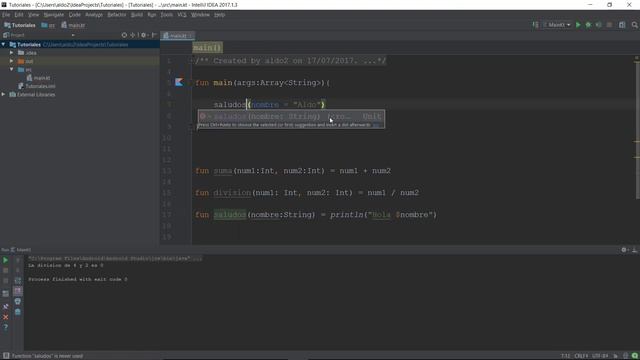Click the "Process finished with exit code 0" line
This screenshot has height=360, width=640.
click(78, 279)
